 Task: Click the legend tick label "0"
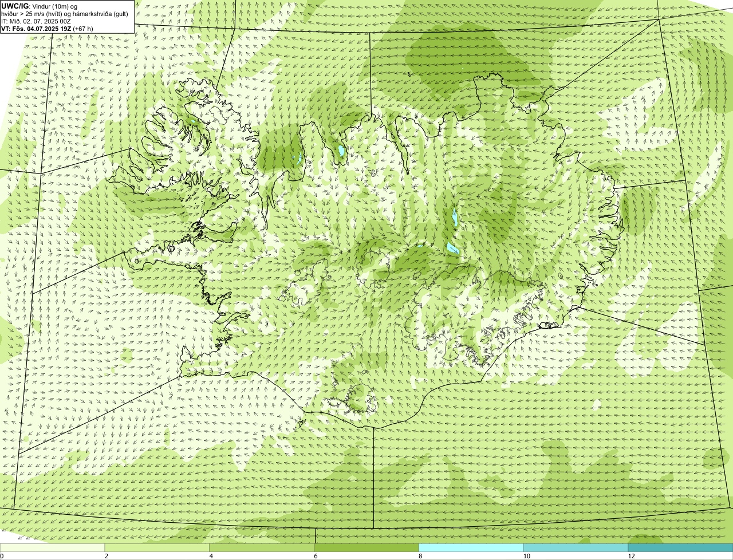click(2, 556)
